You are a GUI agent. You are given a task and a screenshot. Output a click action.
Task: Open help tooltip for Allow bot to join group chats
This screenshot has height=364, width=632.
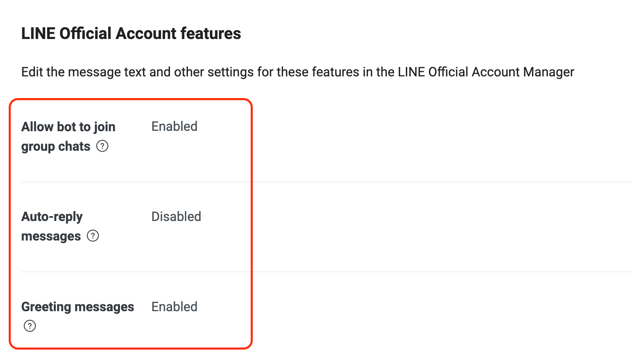(x=102, y=146)
